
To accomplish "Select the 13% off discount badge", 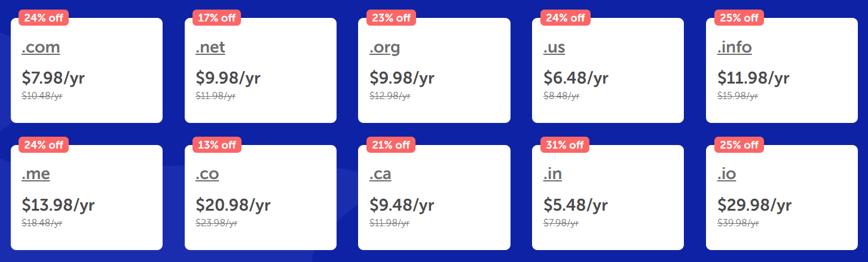I will coord(216,145).
